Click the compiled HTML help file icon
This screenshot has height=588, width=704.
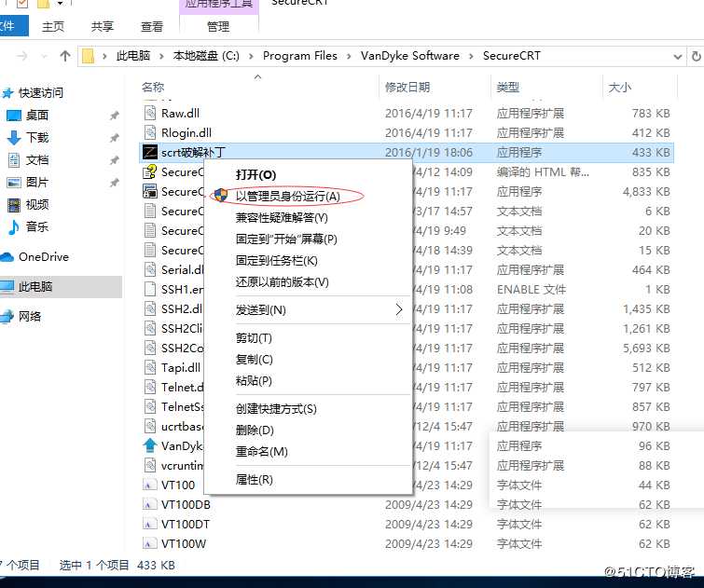coord(150,171)
